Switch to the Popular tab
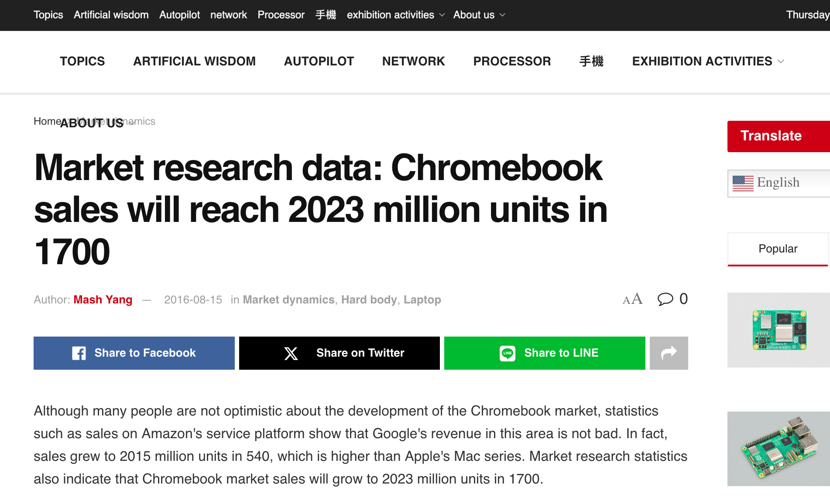The width and height of the screenshot is (830, 504). pos(778,249)
